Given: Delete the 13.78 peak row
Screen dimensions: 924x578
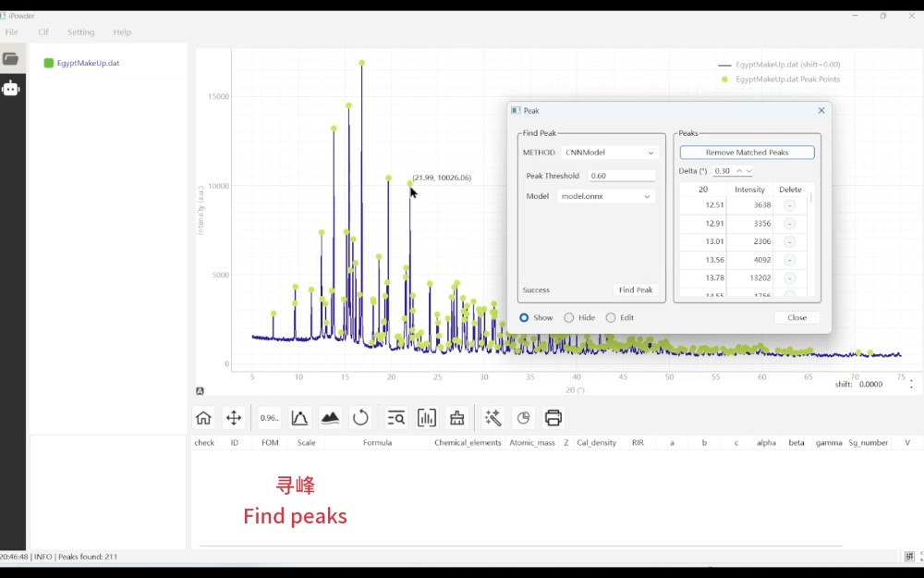Looking at the screenshot, I should (x=789, y=277).
